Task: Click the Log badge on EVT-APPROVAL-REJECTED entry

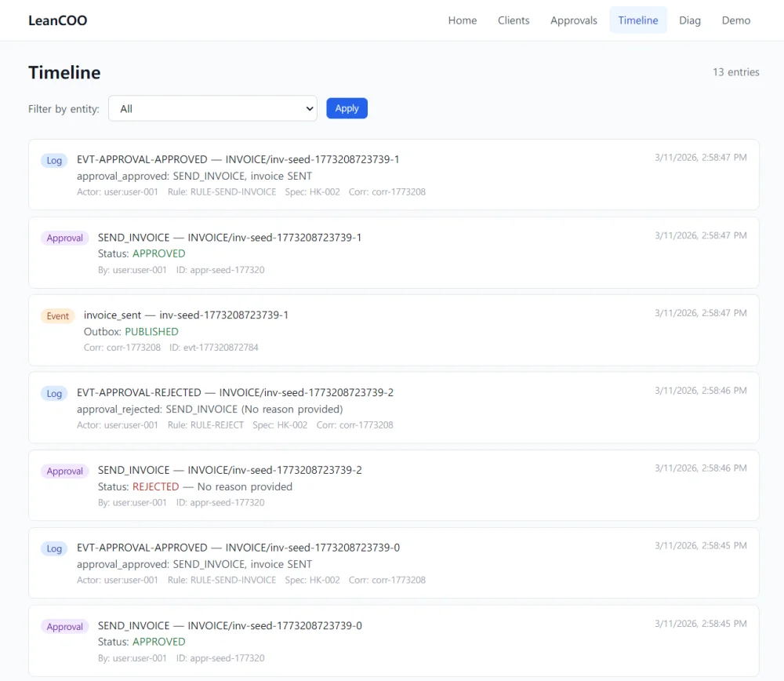Action: 54,394
